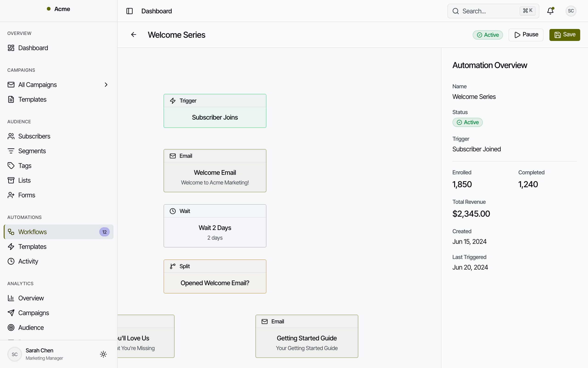
Task: Open the Lists page
Action: coord(59,180)
